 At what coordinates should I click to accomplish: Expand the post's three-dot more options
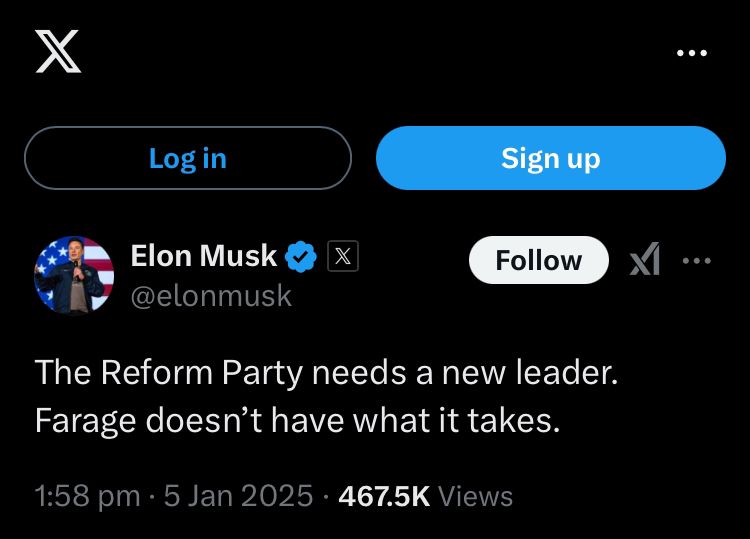(697, 260)
